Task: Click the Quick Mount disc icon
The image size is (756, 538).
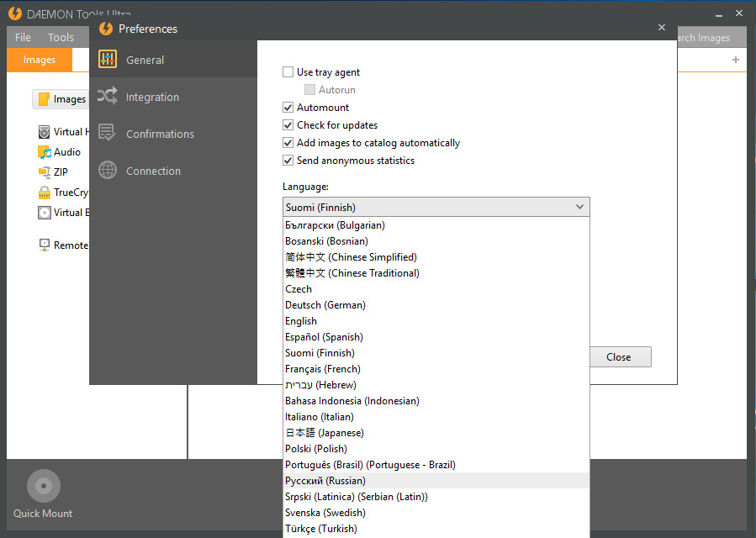Action: point(44,486)
